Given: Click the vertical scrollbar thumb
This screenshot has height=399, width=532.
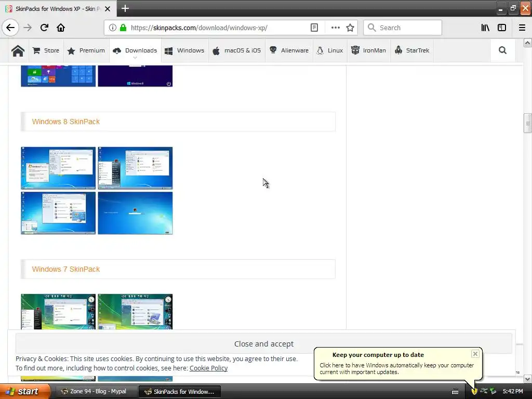Looking at the screenshot, I should (527, 123).
